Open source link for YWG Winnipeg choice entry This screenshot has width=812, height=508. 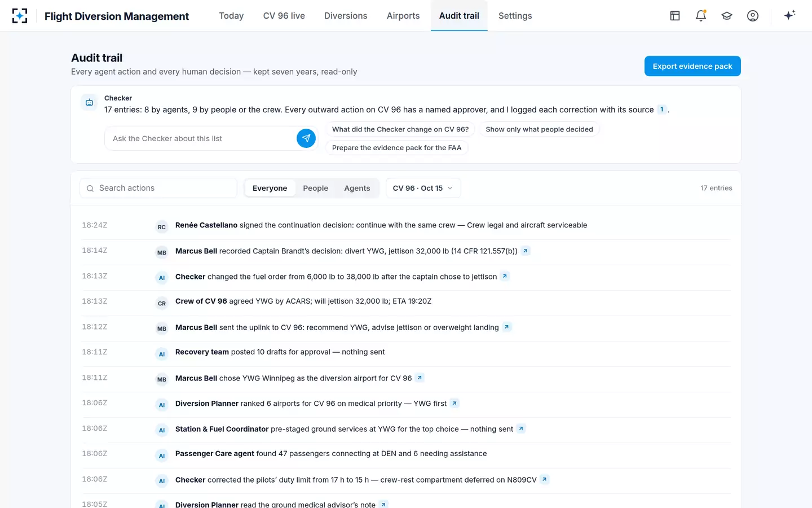coord(420,378)
